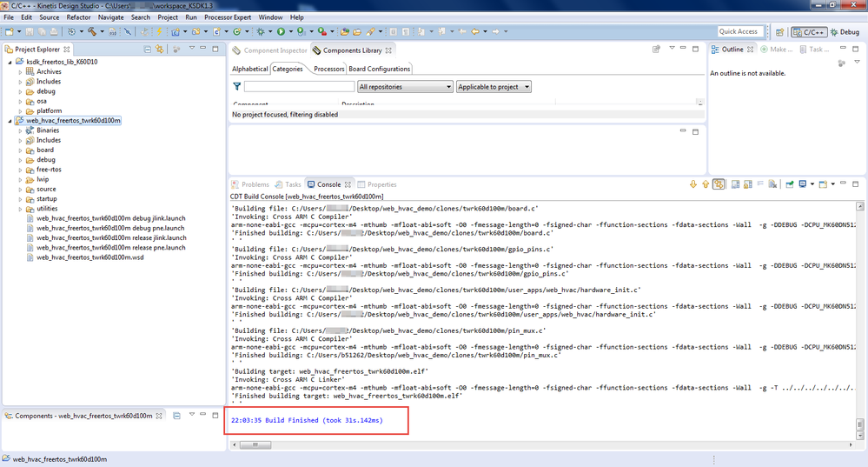Open the Refactor menu

pos(78,17)
